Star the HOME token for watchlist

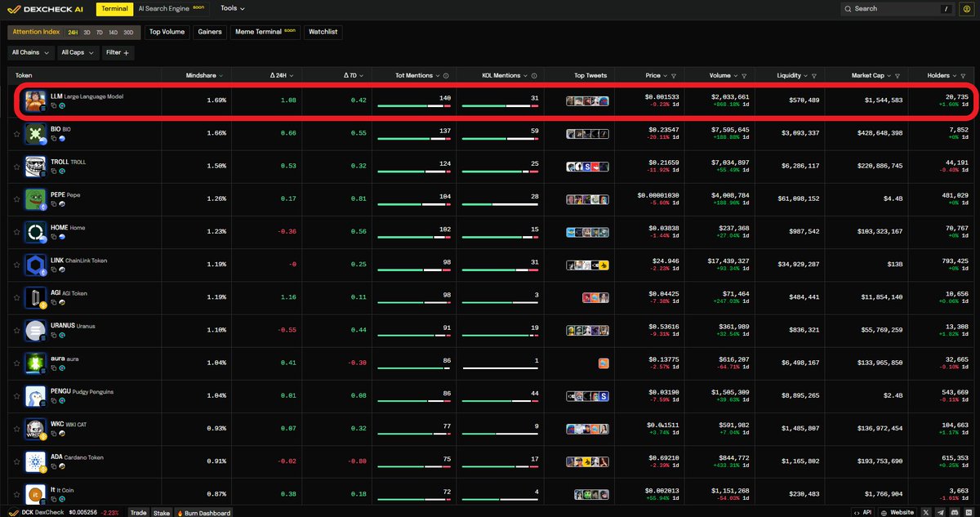tap(16, 232)
